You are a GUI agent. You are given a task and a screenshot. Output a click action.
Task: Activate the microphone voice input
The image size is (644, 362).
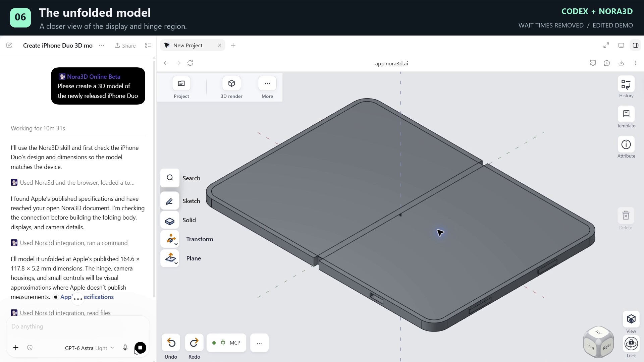coord(125,348)
